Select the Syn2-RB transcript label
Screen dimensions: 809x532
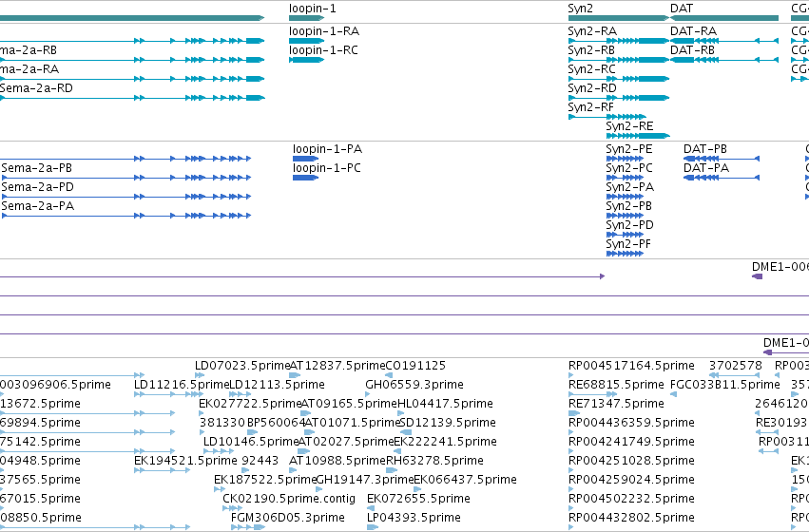point(591,50)
